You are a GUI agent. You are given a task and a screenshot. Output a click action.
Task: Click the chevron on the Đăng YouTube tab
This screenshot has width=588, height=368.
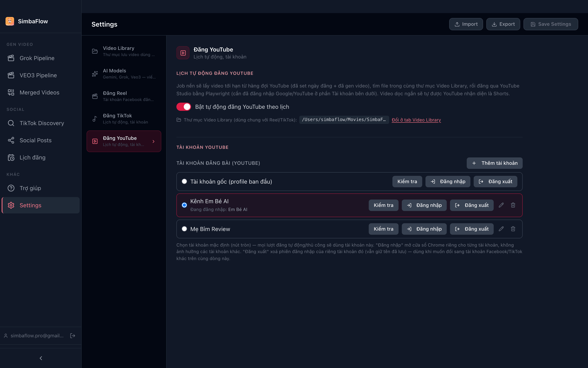click(154, 141)
